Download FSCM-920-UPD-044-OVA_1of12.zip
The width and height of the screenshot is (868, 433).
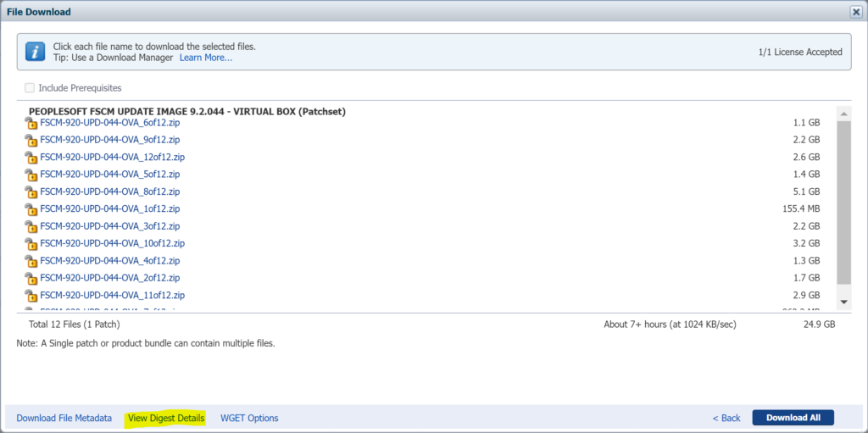[x=109, y=208]
